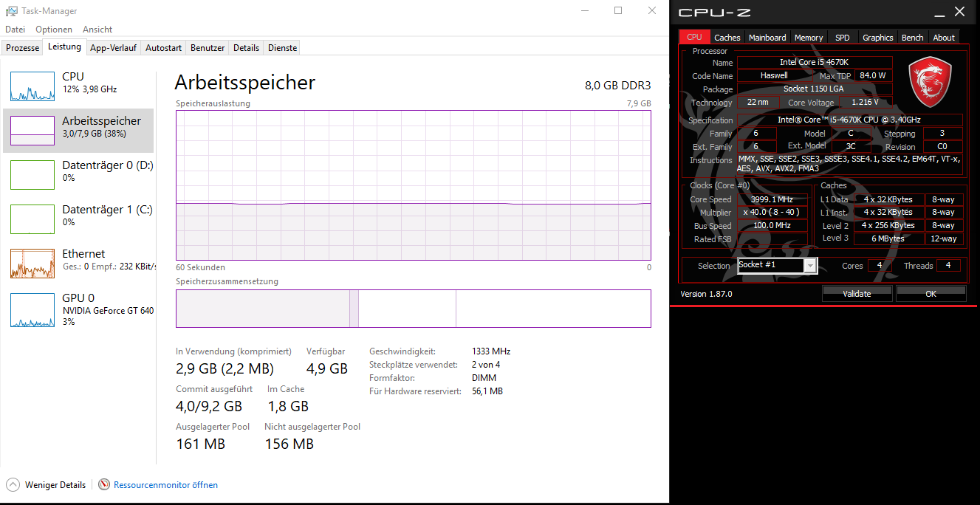980x505 pixels.
Task: Open the Memory tab in CPU-Z
Action: point(809,37)
